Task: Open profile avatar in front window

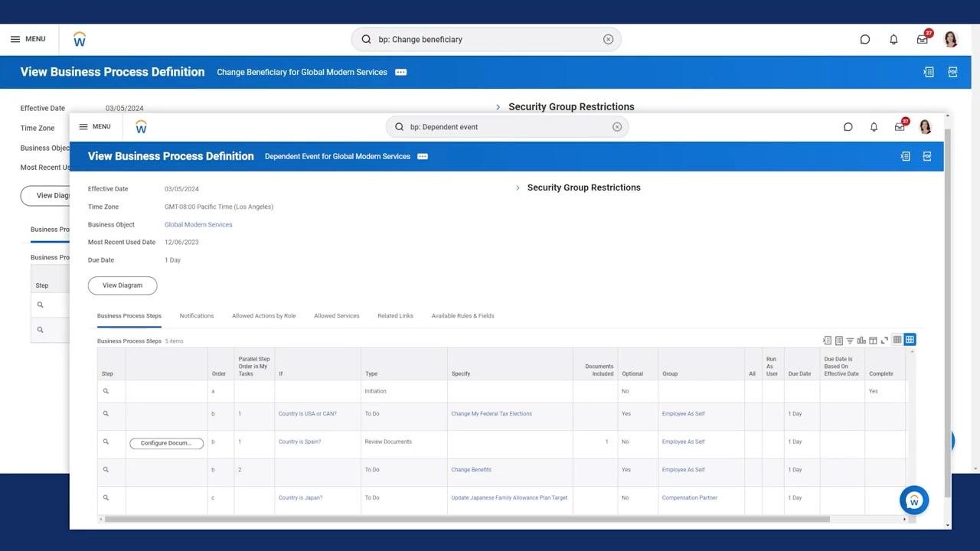Action: [x=925, y=127]
